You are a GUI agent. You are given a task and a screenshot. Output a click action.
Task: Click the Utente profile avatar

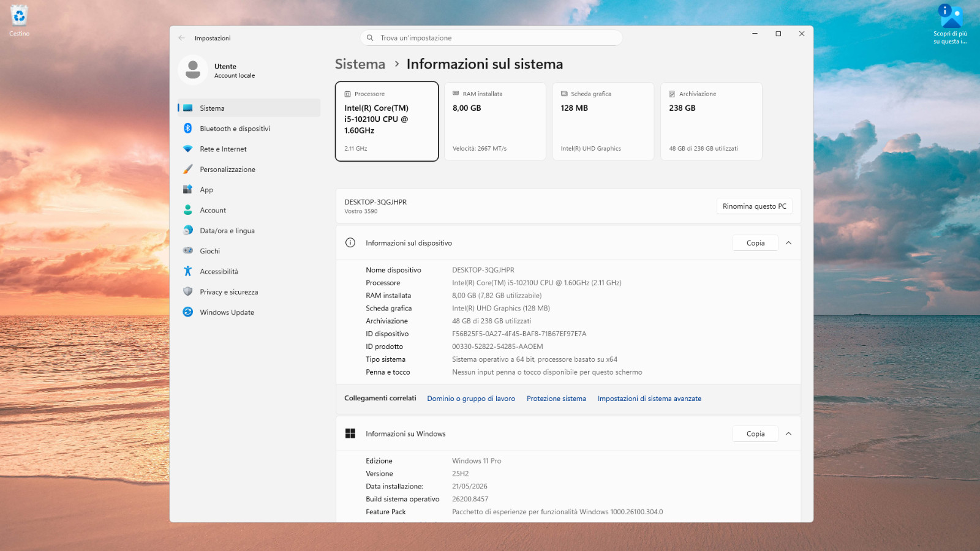193,70
